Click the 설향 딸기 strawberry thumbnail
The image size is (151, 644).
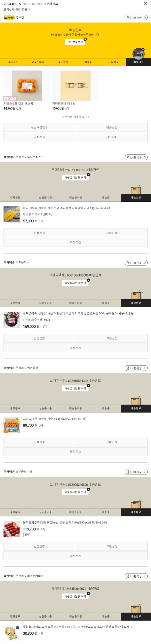(11, 529)
